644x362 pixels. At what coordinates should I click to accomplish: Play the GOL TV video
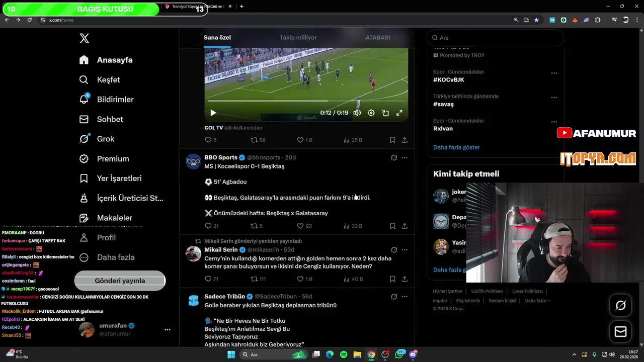point(213,113)
